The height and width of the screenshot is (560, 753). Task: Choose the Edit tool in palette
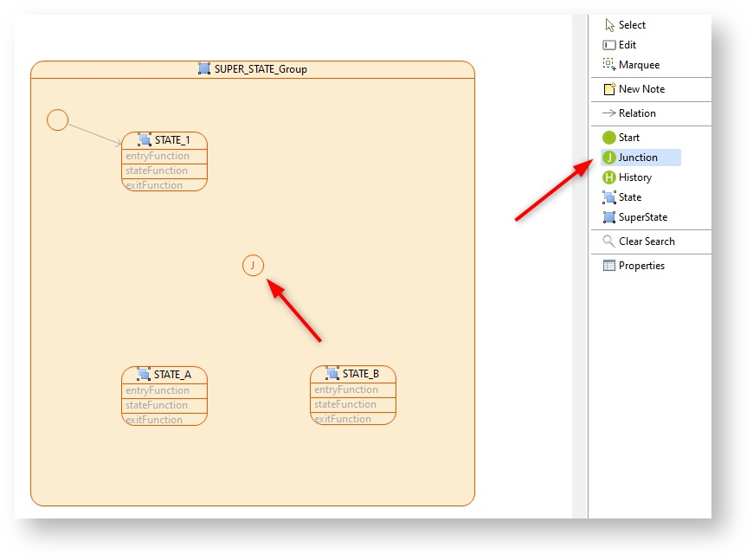coord(627,45)
